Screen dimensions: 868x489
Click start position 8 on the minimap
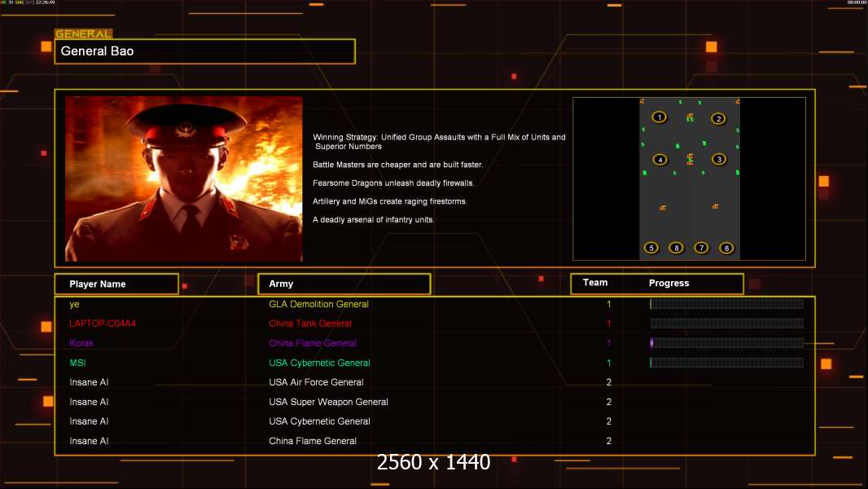(x=676, y=248)
